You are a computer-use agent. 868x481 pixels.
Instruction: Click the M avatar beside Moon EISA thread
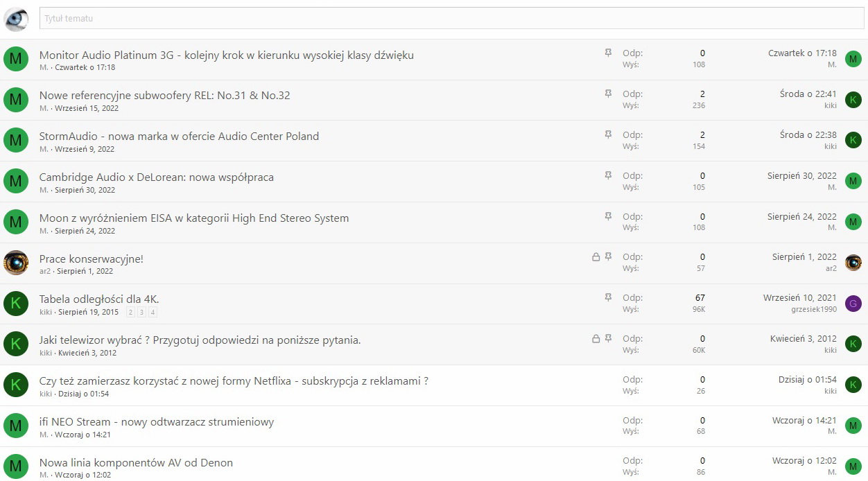(16, 222)
